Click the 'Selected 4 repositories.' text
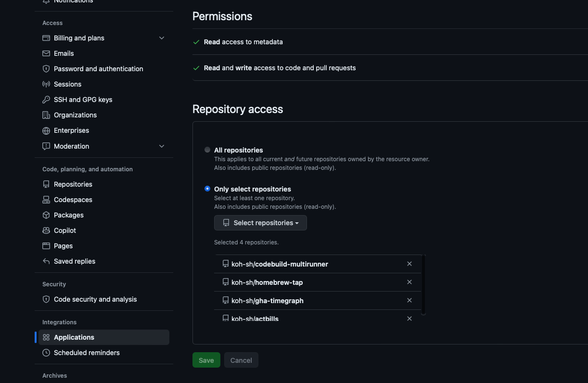The image size is (588, 383). pyautogui.click(x=246, y=242)
